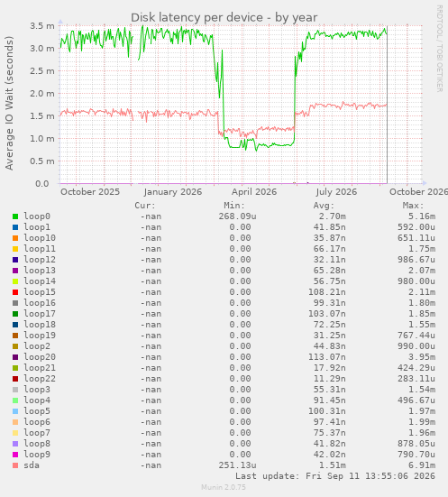Click the loop22 legend label
This screenshot has width=448, height=497.
click(x=40, y=379)
